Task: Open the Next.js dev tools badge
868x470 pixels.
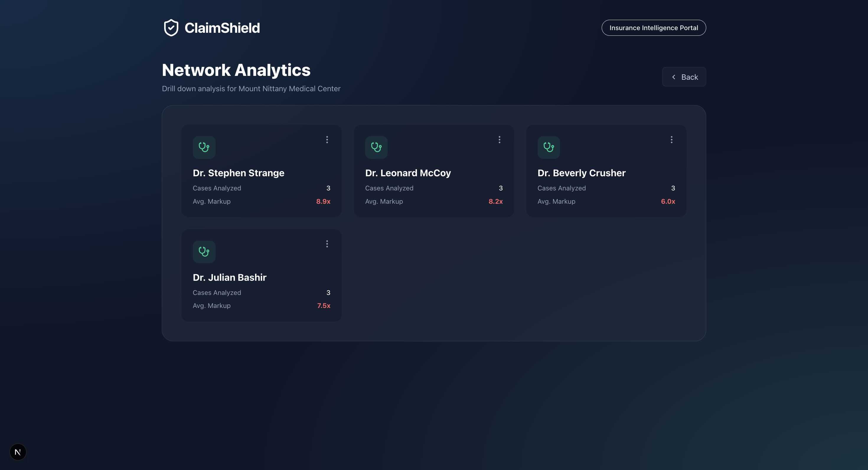Action: click(18, 452)
